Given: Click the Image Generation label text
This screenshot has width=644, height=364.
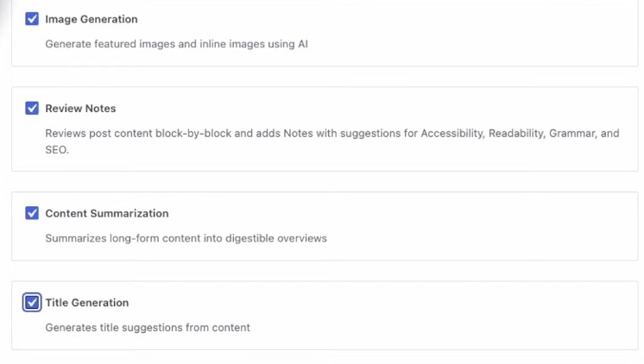Looking at the screenshot, I should pos(91,19).
